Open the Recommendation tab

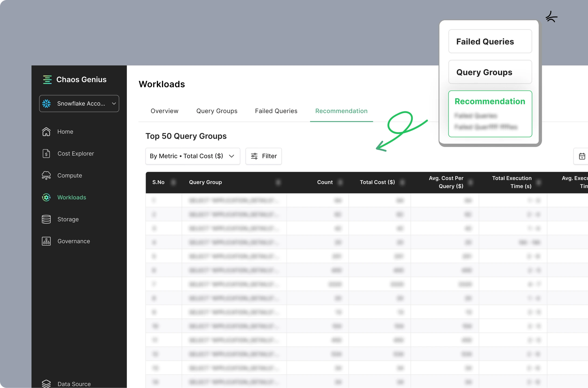[341, 111]
